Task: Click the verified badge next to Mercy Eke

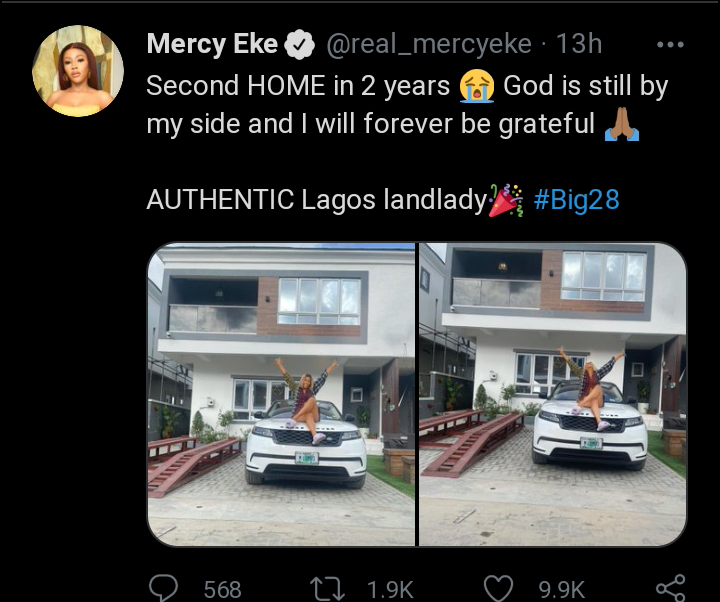Action: [x=299, y=45]
